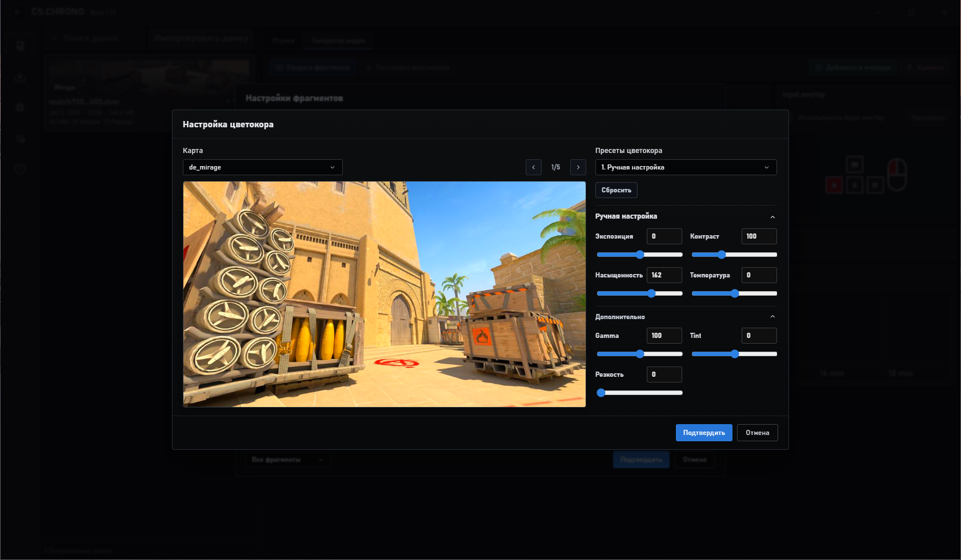The image size is (961, 560).
Task: Click Отмена in the background Настройки фрагментов dialog
Action: 695,460
